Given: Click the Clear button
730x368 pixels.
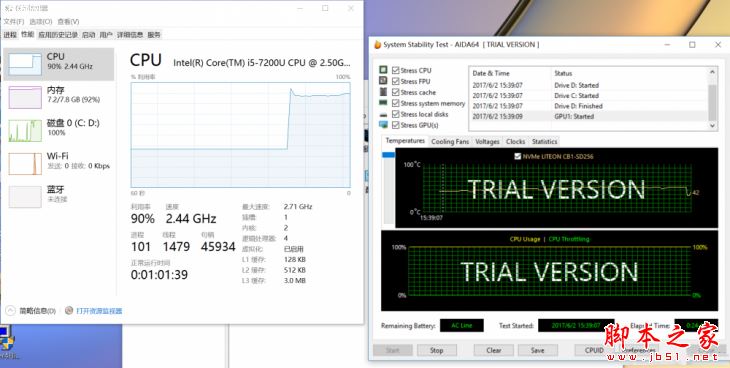Looking at the screenshot, I should pos(493,350).
